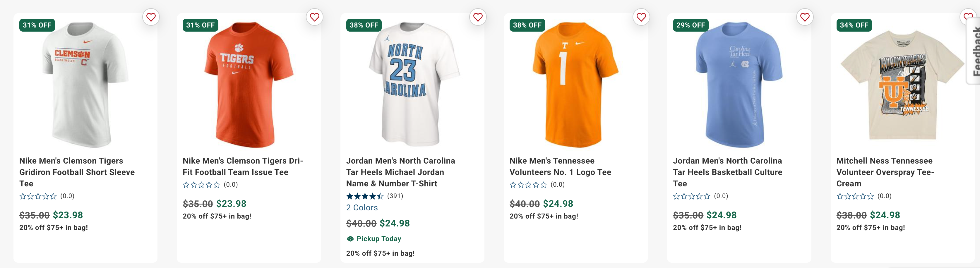
Task: Click the orange Tennessee number 1 shirt image
Action: point(575,84)
